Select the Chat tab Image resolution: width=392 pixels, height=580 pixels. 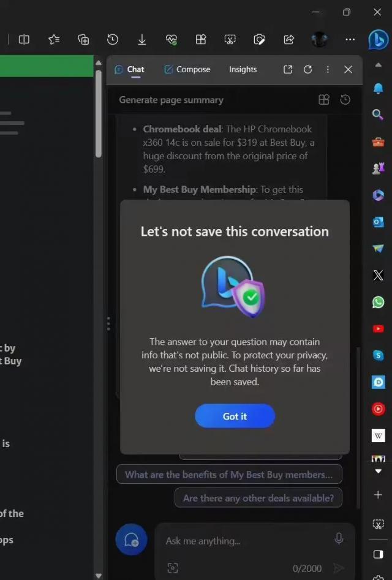click(129, 69)
